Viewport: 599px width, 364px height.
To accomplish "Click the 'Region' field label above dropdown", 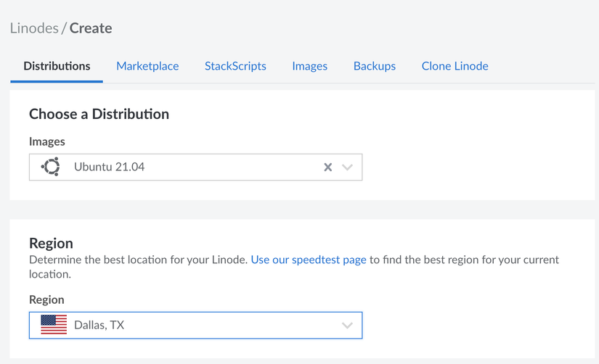I will tap(46, 300).
